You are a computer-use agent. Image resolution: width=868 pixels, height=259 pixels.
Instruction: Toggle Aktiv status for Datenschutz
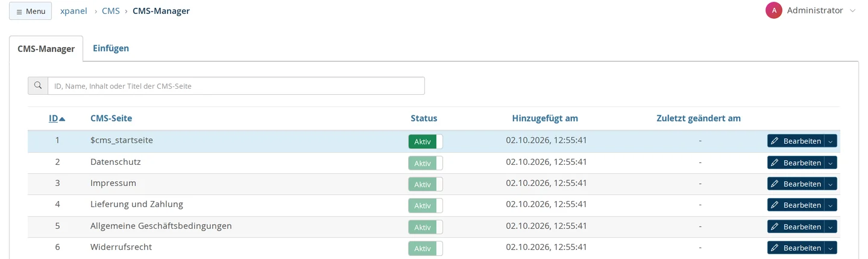(426, 163)
